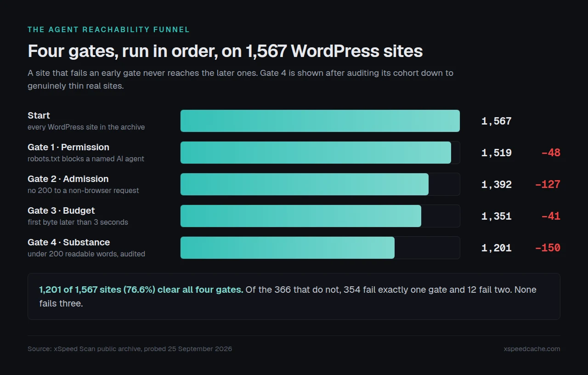Click the remaining count "1,392"
This screenshot has height=375, width=588.
tap(497, 185)
